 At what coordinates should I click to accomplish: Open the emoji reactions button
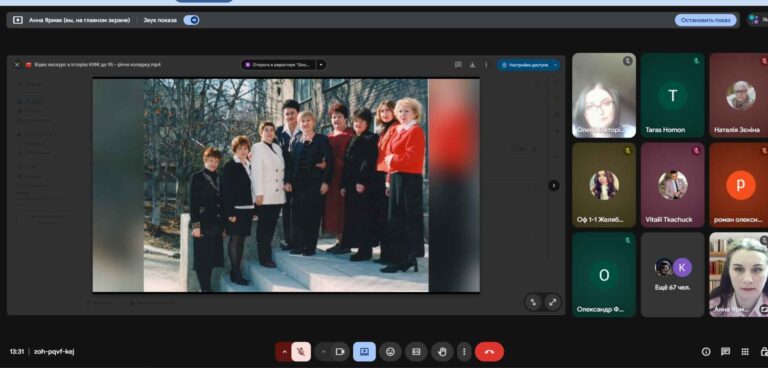coord(390,352)
